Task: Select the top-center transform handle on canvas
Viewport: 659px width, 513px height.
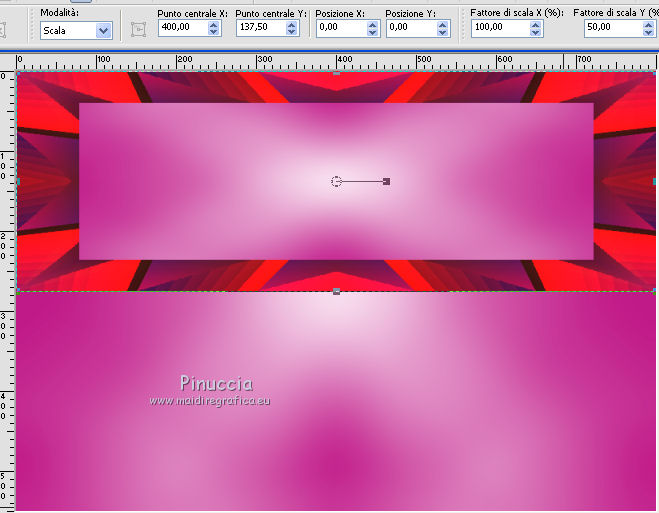Action: [336, 73]
